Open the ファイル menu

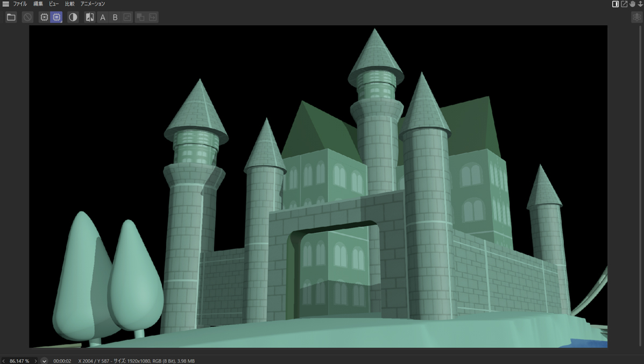coord(20,4)
